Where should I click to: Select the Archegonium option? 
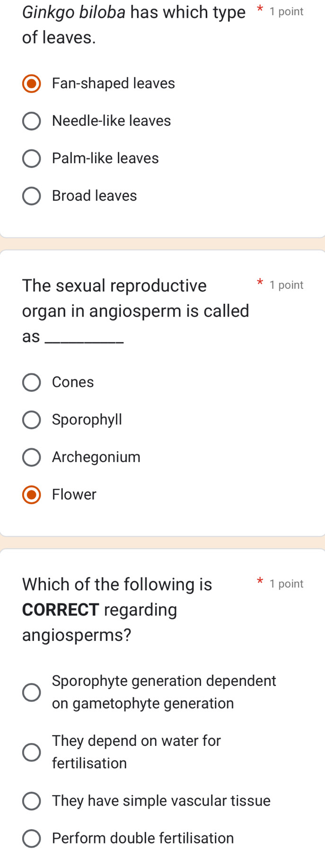click(x=32, y=457)
